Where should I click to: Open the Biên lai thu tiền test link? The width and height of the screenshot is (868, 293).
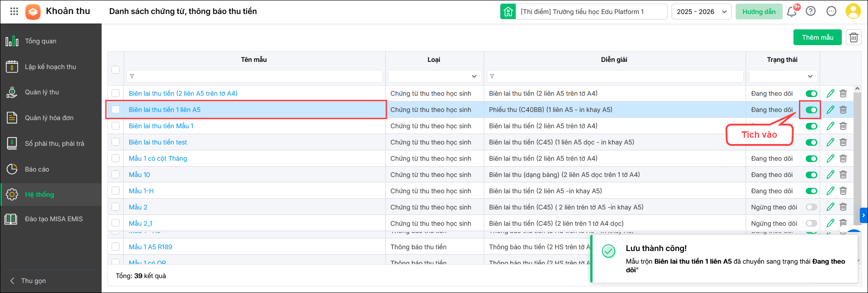coord(158,142)
